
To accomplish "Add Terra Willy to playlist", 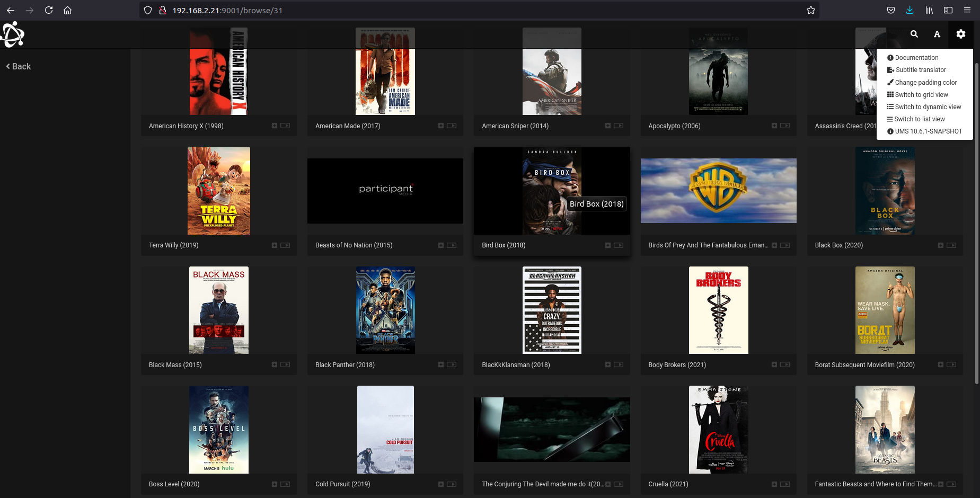I will coord(275,245).
